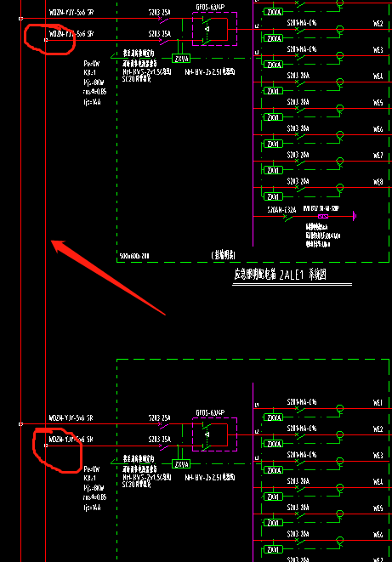Viewport: 392px width, 562px height.
Task: Click the ZXVA box in lower diagram
Action: 181,464
